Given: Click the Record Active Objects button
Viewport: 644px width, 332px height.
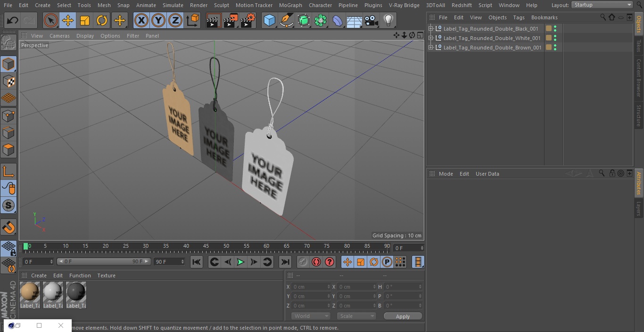Looking at the screenshot, I should coord(303,262).
